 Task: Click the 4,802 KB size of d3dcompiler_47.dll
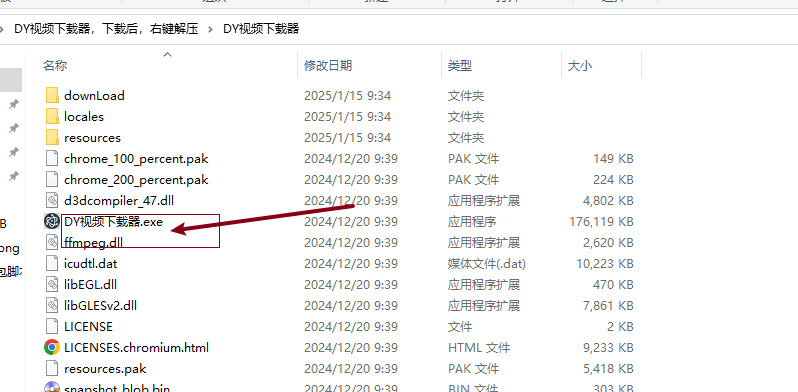coord(608,201)
